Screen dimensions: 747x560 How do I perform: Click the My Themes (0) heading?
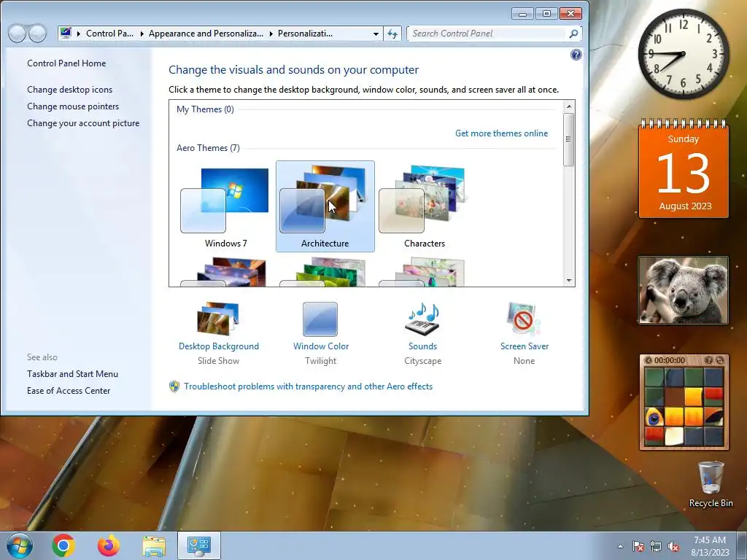tap(205, 109)
